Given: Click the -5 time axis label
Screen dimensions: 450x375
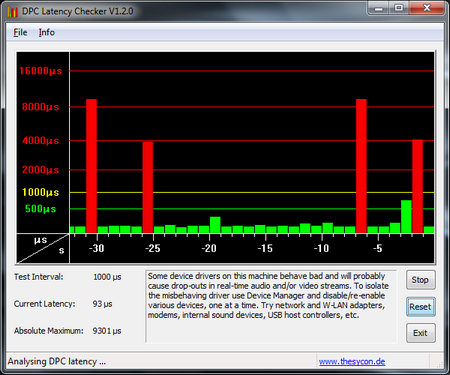Looking at the screenshot, I should pos(377,248).
